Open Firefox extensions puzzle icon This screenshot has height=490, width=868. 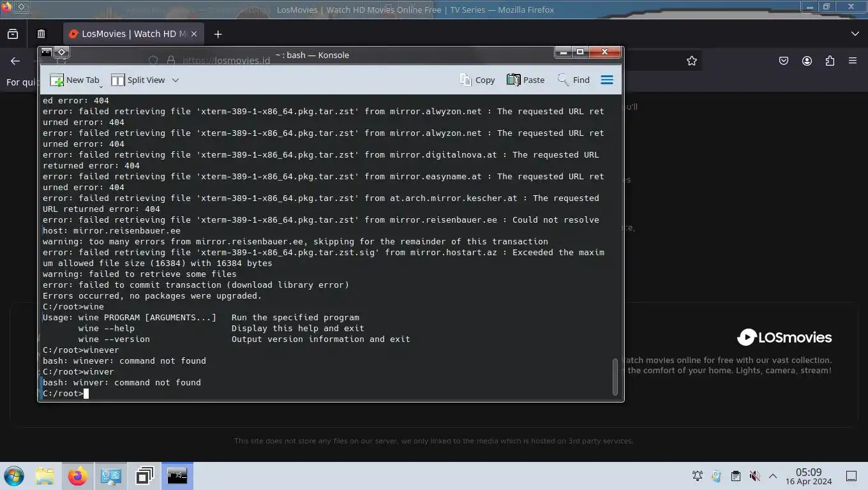(x=830, y=61)
